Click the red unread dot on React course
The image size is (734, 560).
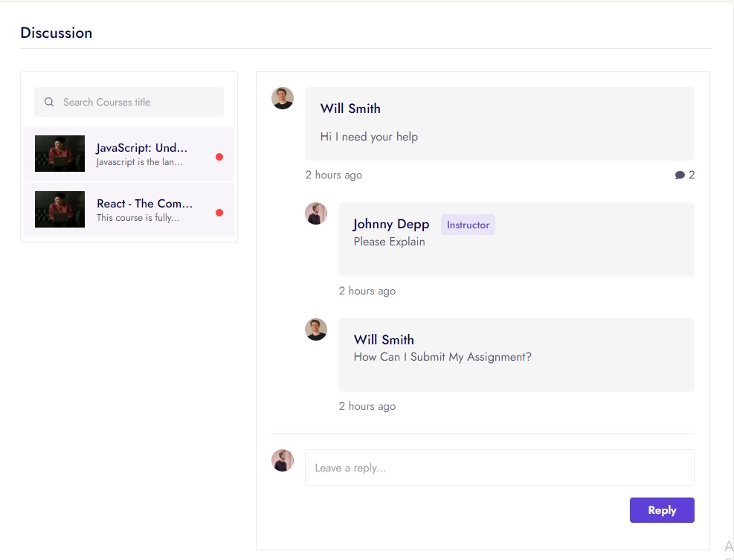219,213
